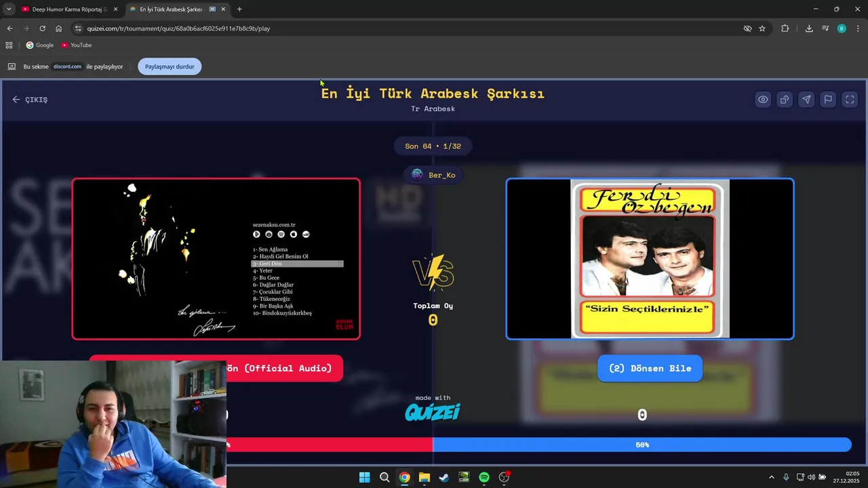Open Chrome three-dot menu
868x488 pixels.
[x=858, y=28]
